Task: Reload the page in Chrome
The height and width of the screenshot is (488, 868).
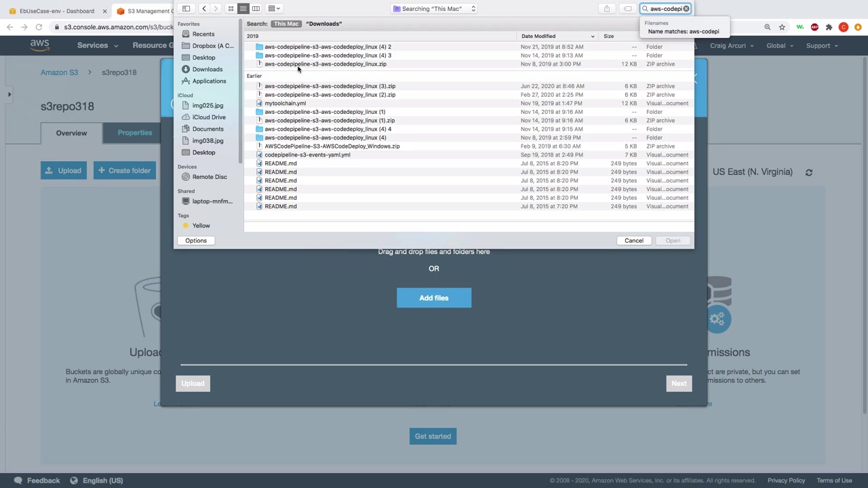Action: click(x=39, y=27)
